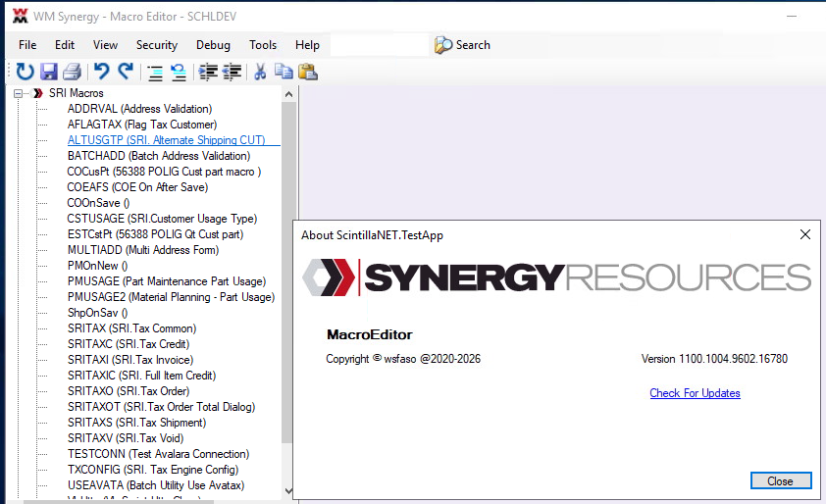Viewport: 826px width, 504px height.
Task: Click the SRI Macros root node label
Action: pyautogui.click(x=77, y=93)
